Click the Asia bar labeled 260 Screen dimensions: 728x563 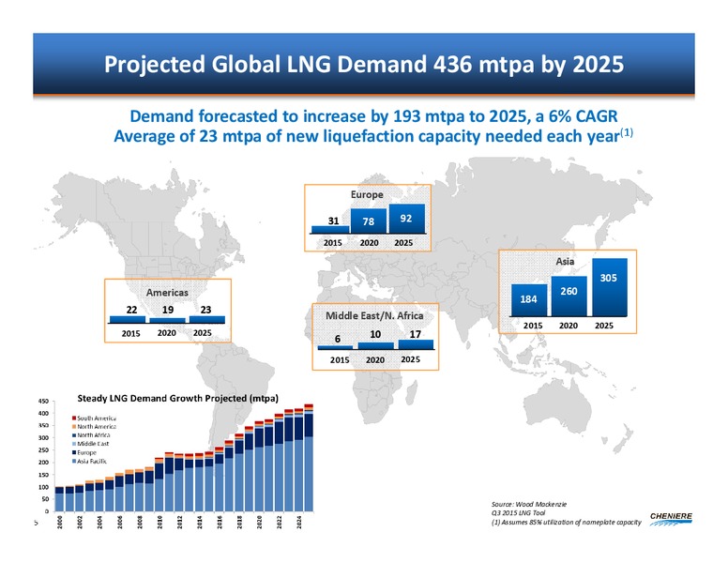(569, 296)
